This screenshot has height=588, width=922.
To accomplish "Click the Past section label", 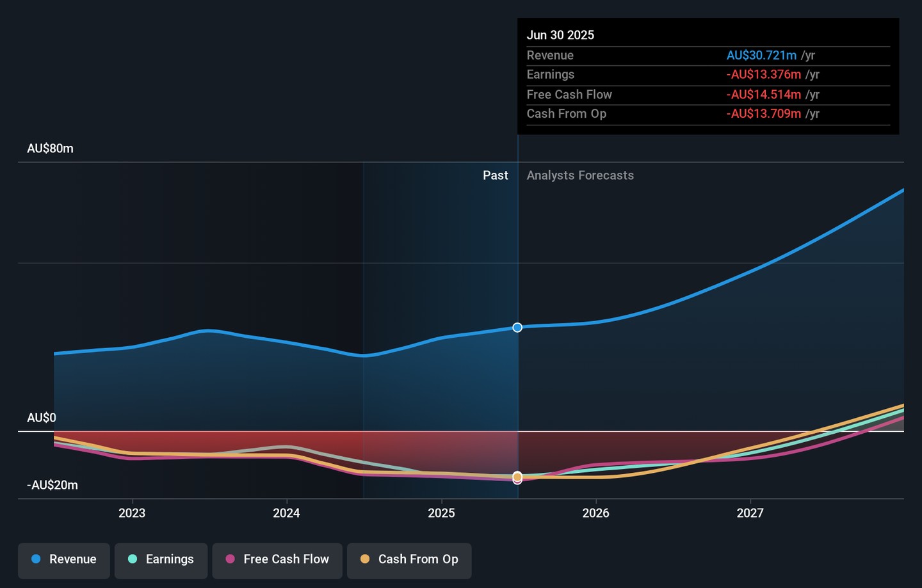I will point(495,175).
